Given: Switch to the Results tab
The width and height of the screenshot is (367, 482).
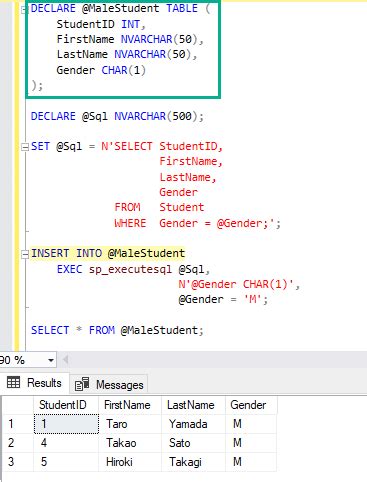Looking at the screenshot, I should tap(35, 383).
